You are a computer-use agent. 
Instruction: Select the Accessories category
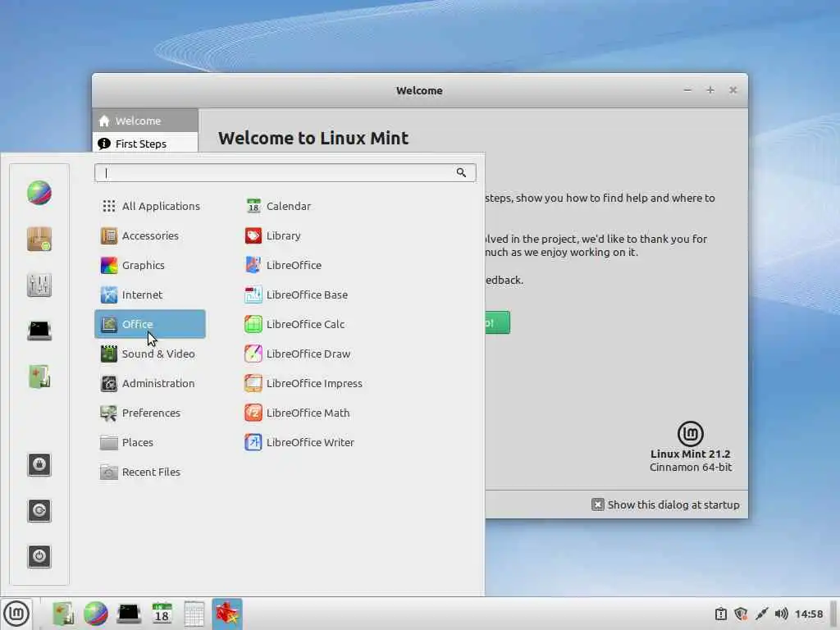[150, 235]
